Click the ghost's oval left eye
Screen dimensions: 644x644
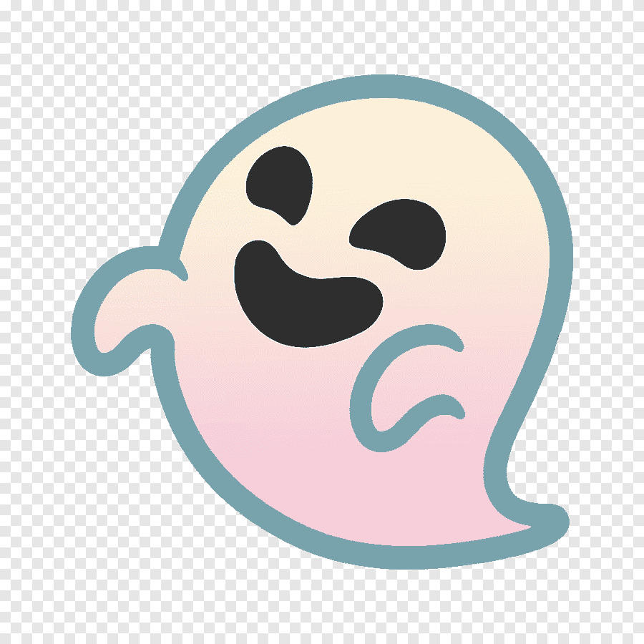click(279, 185)
